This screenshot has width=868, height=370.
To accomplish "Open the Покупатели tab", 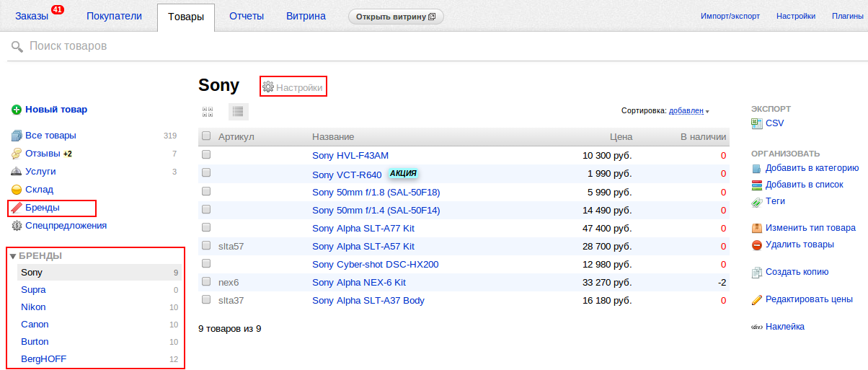I will point(114,16).
